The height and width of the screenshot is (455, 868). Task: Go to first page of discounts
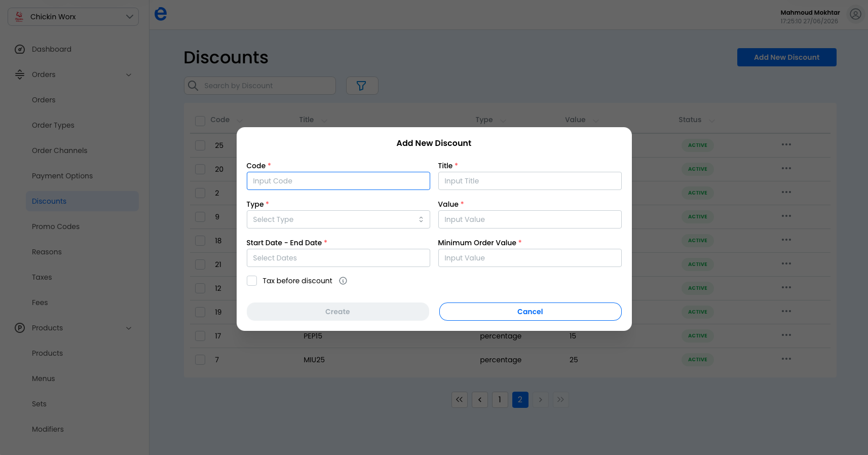pos(460,400)
